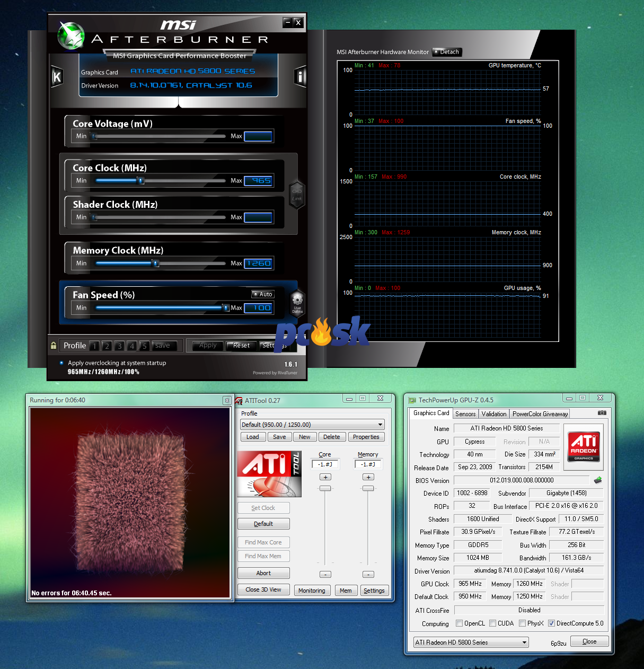The image size is (644, 669).
Task: Click the Mem button in ATITool
Action: tap(346, 591)
